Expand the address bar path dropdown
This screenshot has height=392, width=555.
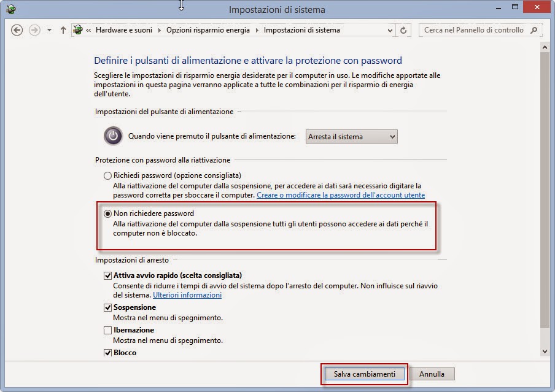click(x=390, y=31)
